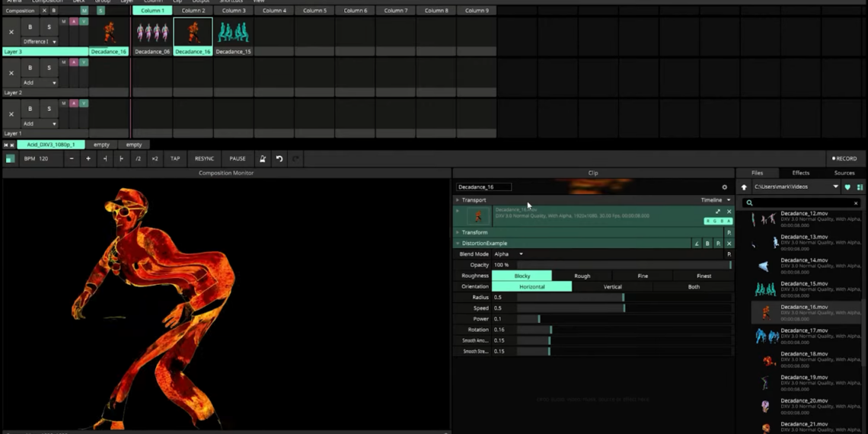868x434 pixels.
Task: Switch to the Effects tab
Action: pos(800,173)
